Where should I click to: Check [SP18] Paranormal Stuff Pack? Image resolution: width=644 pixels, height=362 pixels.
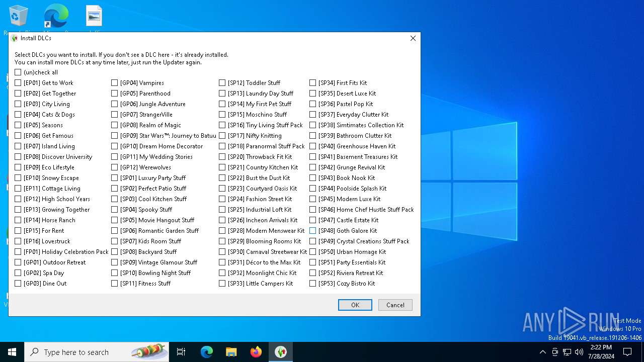click(222, 146)
